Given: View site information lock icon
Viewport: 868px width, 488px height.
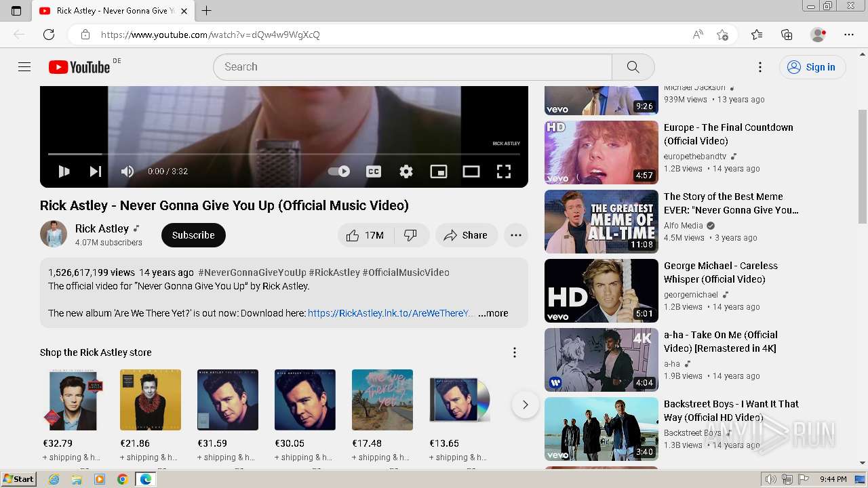Looking at the screenshot, I should coord(85,35).
